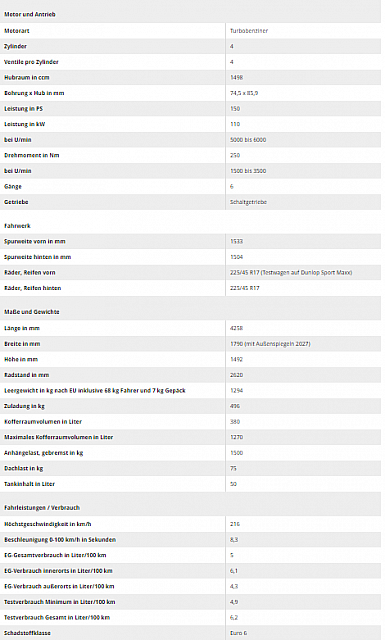385x640 pixels.
Task: Click the 'Motor und Antrieb' section header
Action: [x=29, y=14]
